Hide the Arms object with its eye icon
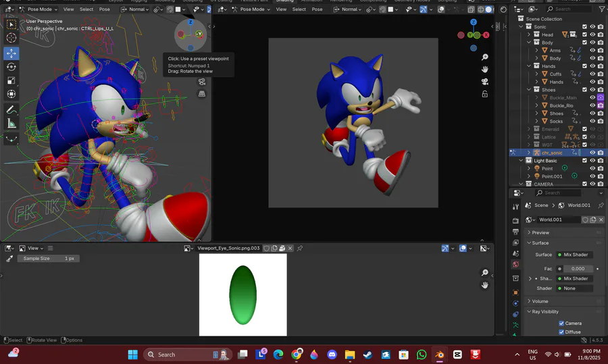Viewport: 608px width, 364px height. [x=592, y=51]
